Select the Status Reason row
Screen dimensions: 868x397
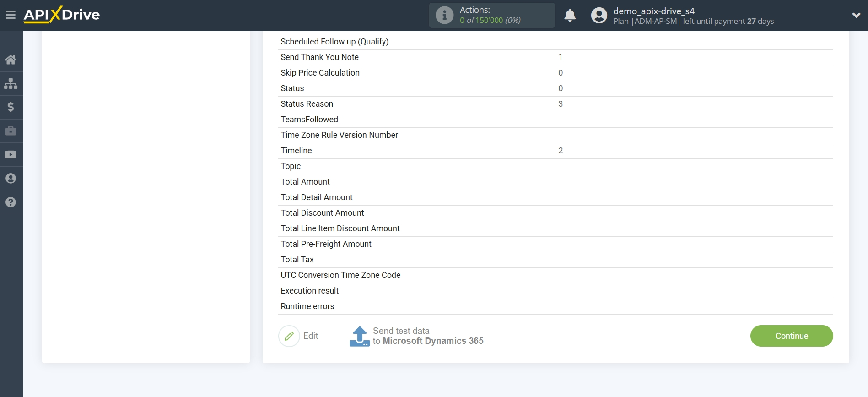pos(555,104)
